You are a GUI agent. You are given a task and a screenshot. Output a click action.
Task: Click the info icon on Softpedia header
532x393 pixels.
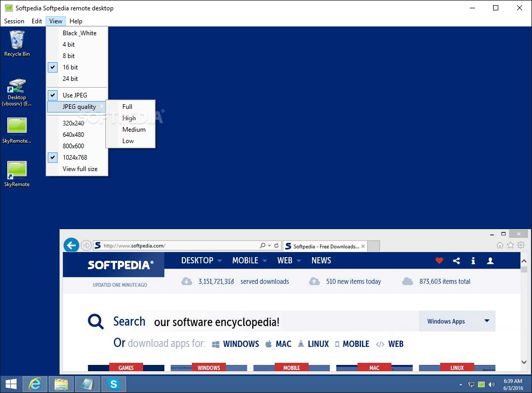coord(473,261)
